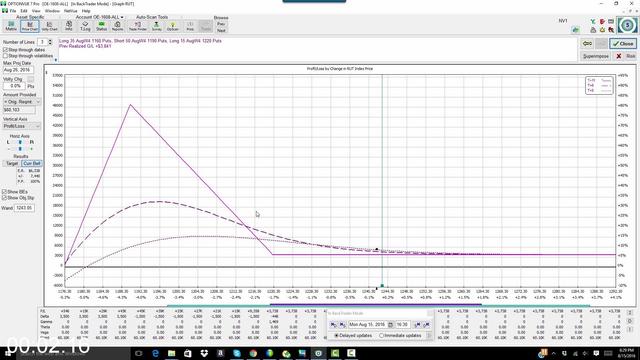The image size is (640, 360).
Task: Open the Window menu
Action: click(x=52, y=11)
